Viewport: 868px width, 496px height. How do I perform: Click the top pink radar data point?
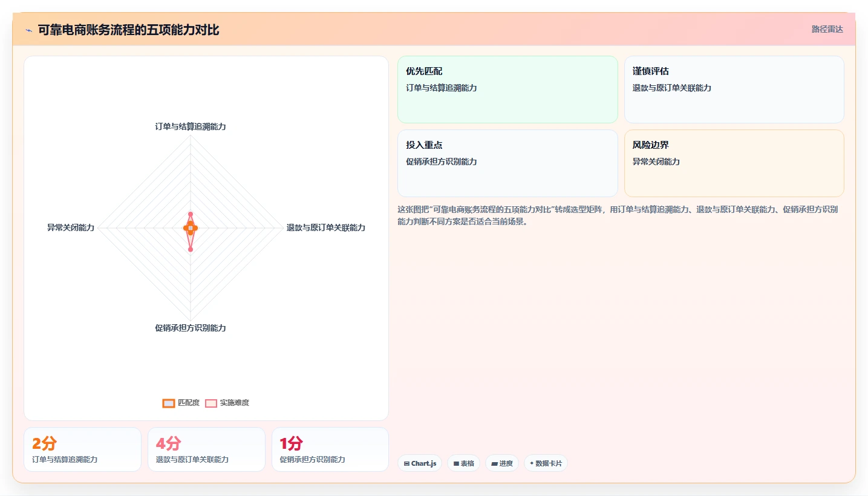pos(191,214)
